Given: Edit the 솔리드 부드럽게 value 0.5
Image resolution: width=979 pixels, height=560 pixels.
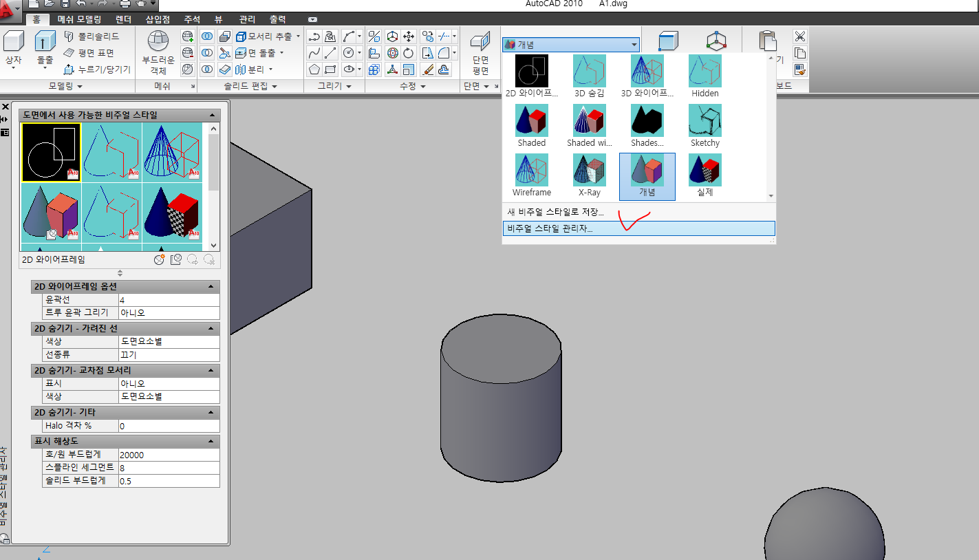Looking at the screenshot, I should pyautogui.click(x=169, y=481).
